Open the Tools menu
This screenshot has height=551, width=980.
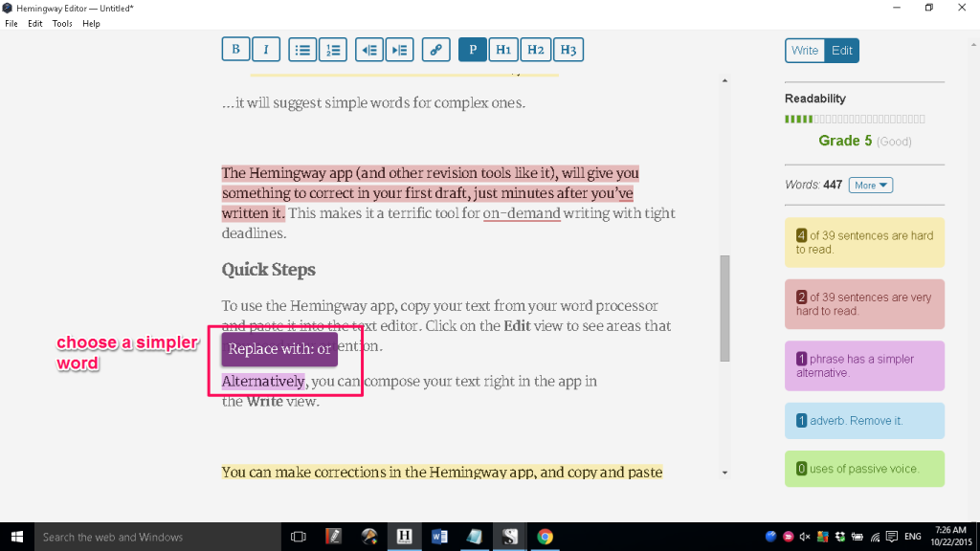click(x=62, y=24)
